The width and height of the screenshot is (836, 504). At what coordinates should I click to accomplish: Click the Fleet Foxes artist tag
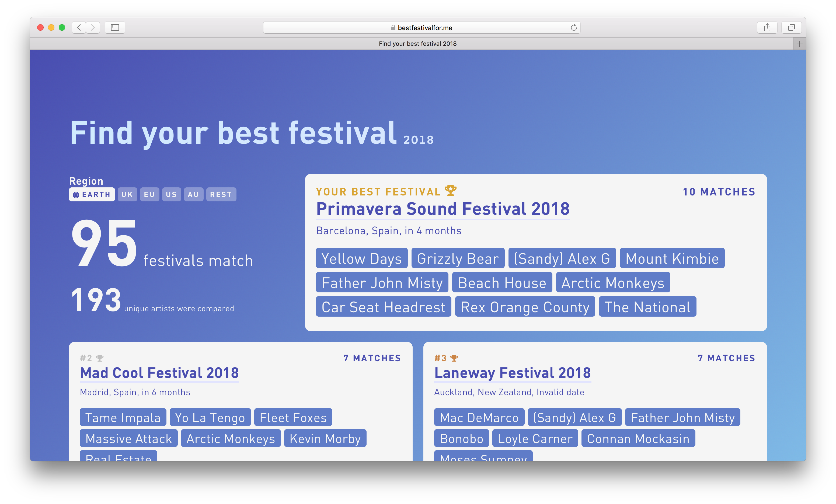[x=293, y=417]
